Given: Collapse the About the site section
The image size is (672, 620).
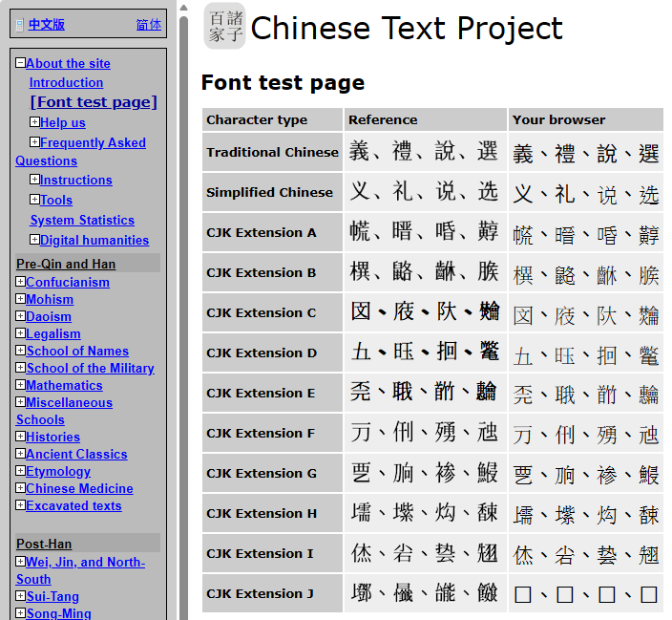Looking at the screenshot, I should coord(20,63).
